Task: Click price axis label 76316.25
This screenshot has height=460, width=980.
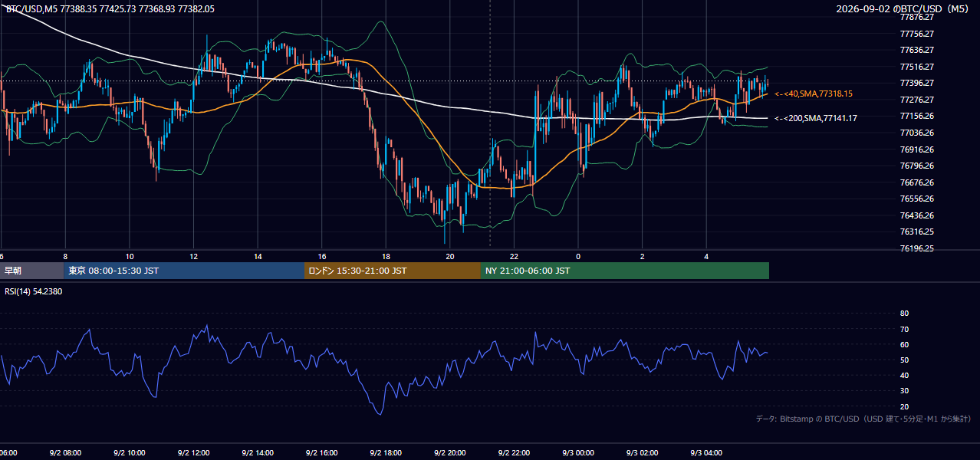Action: point(917,232)
